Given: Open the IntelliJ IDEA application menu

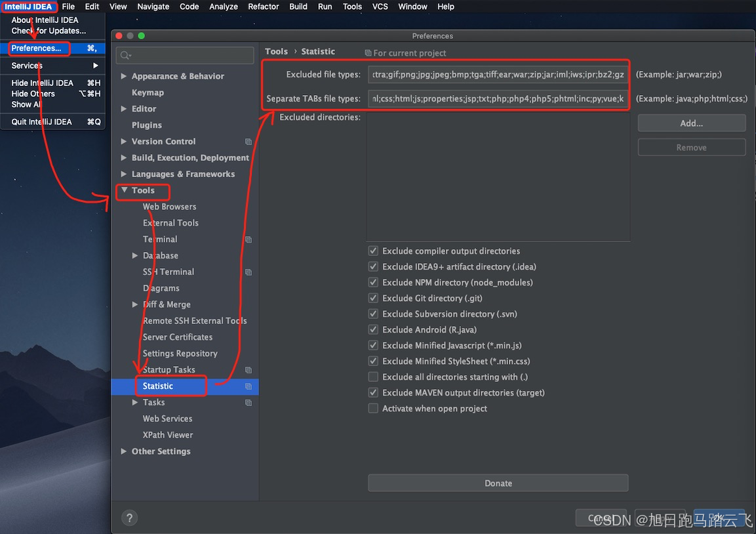Looking at the screenshot, I should [28, 7].
